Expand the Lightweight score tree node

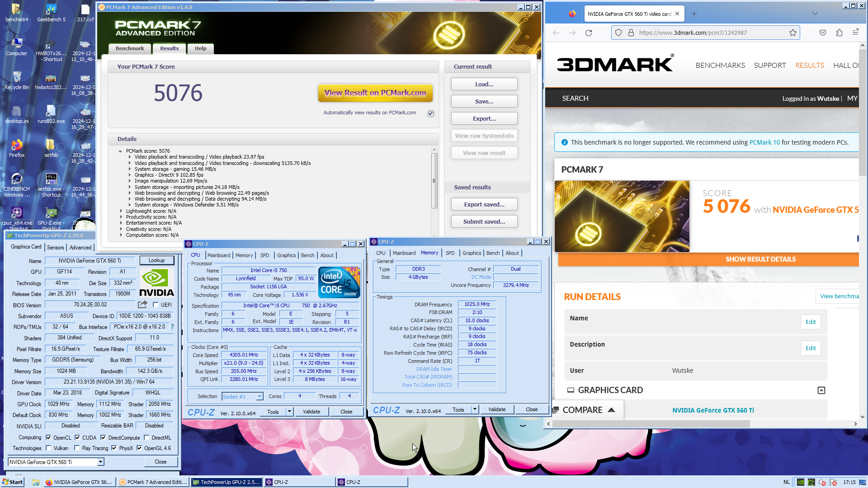click(x=121, y=211)
